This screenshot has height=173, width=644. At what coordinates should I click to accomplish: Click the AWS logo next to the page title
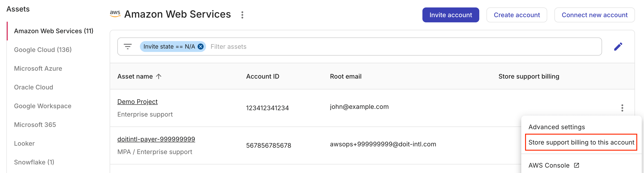click(116, 14)
